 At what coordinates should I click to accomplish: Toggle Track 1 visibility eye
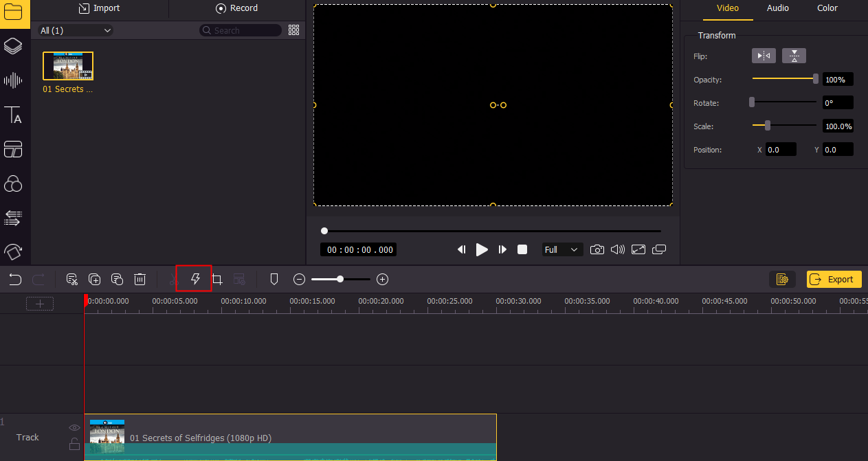pos(74,428)
